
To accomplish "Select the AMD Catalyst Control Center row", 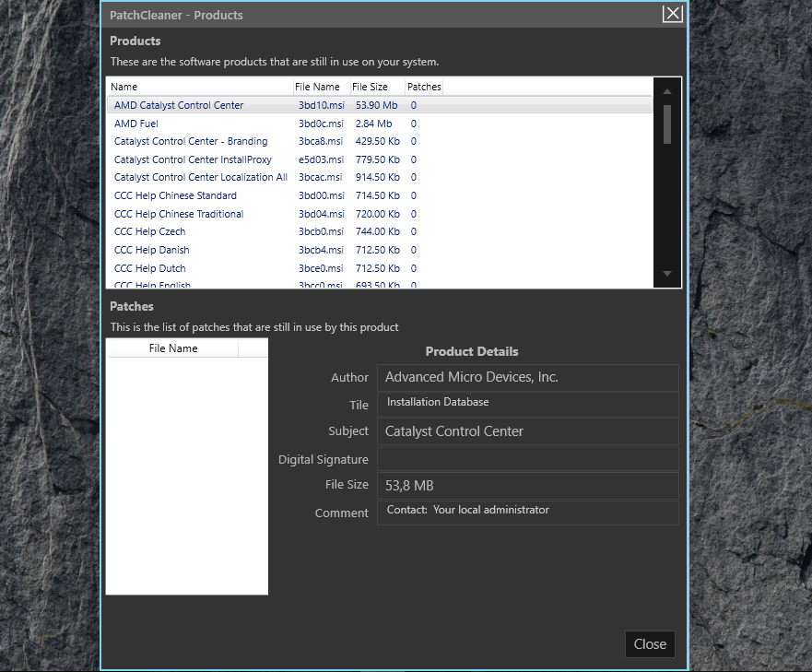I will [179, 105].
